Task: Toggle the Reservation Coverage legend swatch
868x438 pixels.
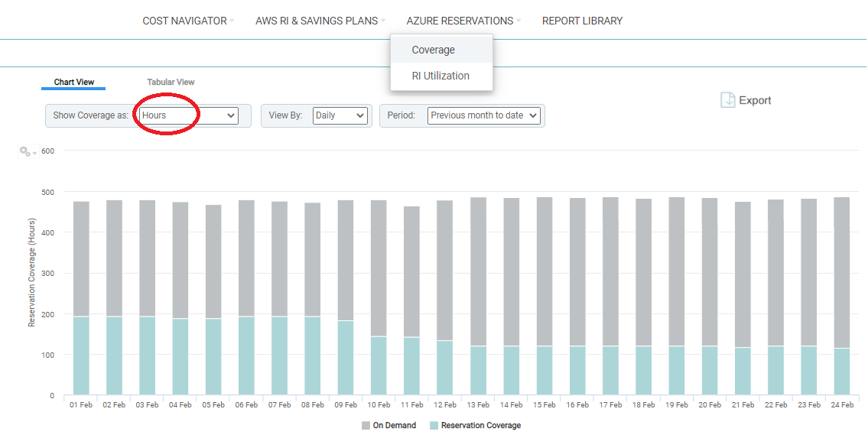Action: pos(433,425)
